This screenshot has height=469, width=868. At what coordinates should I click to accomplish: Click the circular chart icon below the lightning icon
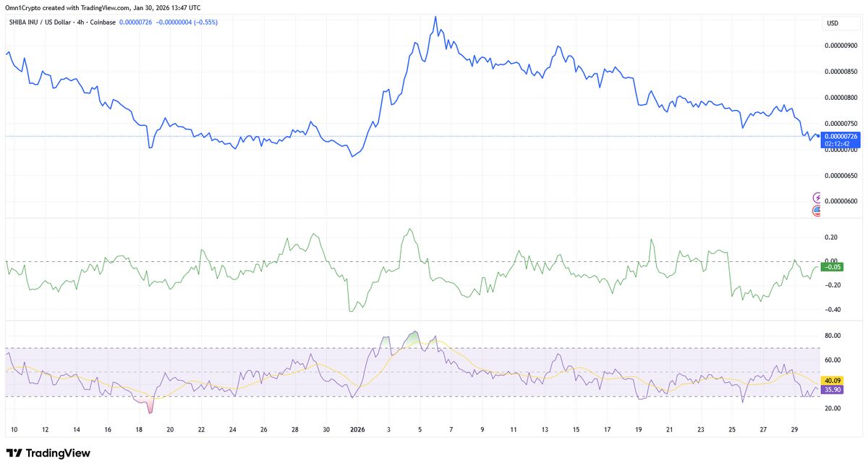pos(817,211)
